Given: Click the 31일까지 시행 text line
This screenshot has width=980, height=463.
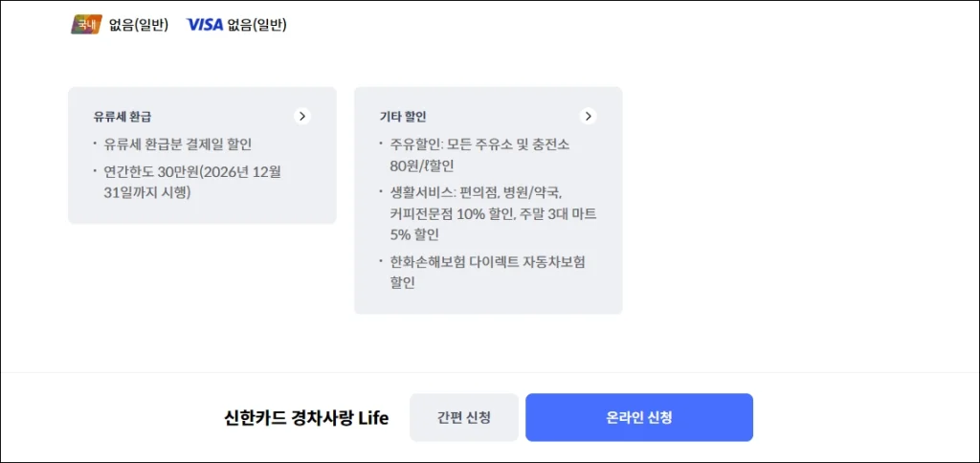Looking at the screenshot, I should click(x=147, y=192).
